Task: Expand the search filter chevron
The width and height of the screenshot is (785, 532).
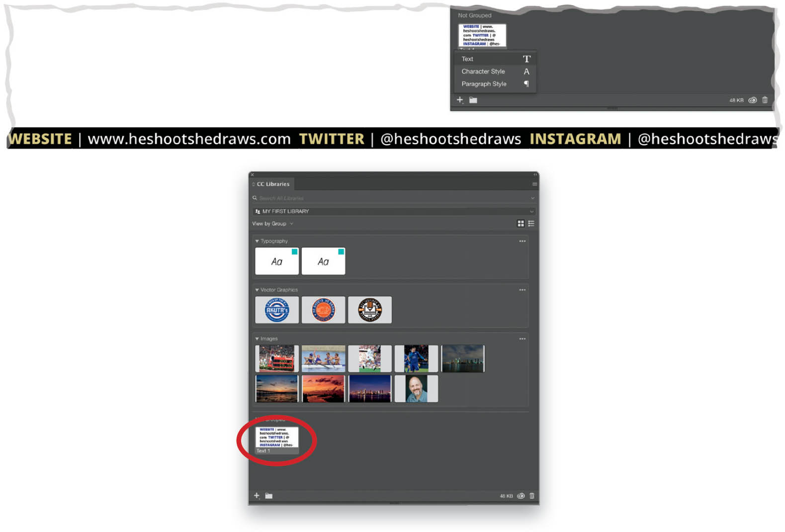Action: pos(532,198)
